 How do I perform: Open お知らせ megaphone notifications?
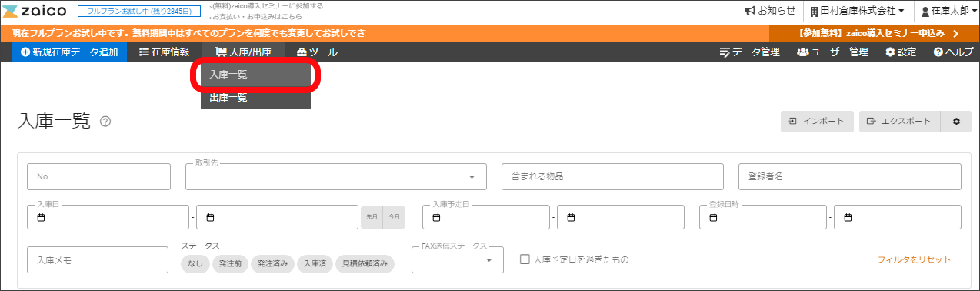pos(770,11)
